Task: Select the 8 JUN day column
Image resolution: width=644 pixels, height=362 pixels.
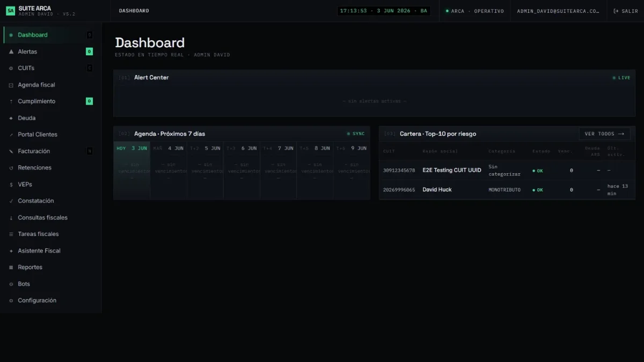Action: (x=315, y=171)
